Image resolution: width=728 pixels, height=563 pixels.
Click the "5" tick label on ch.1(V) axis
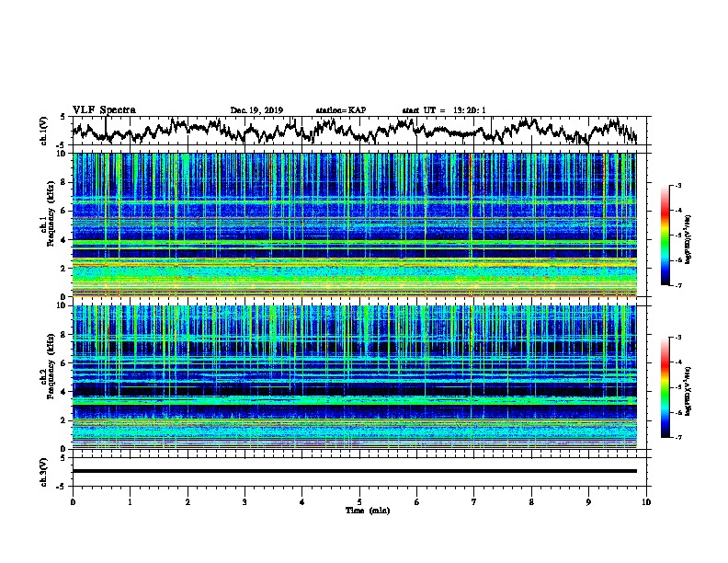[x=63, y=117]
